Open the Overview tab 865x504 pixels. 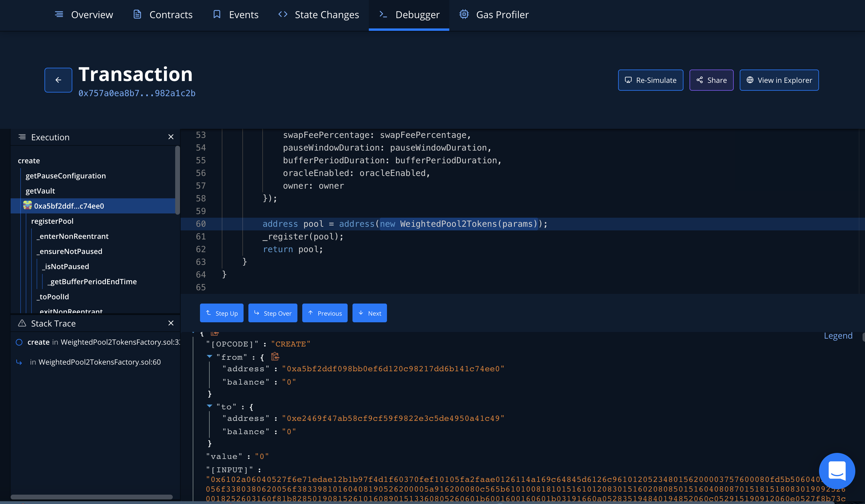tap(84, 15)
